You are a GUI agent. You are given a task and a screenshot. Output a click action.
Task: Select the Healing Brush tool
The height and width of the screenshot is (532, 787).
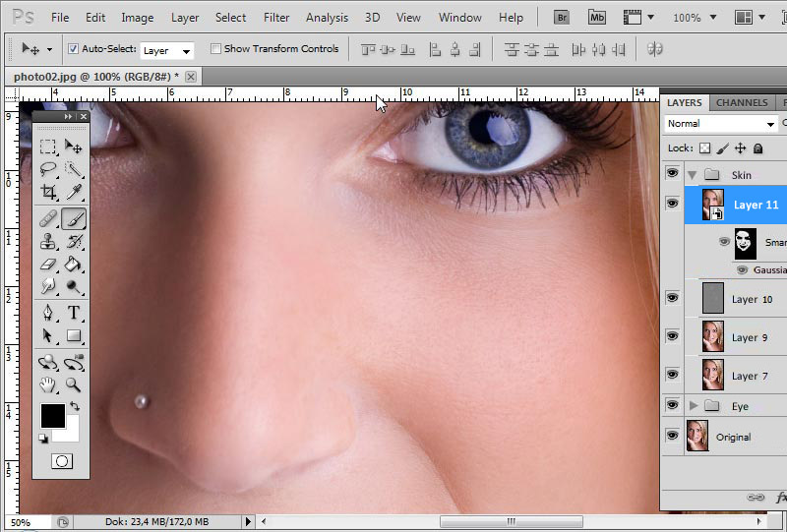(47, 218)
